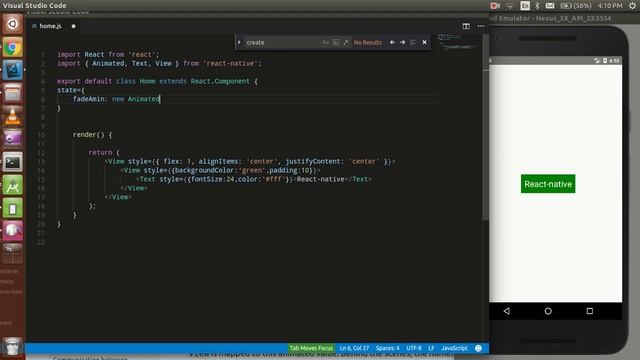Click 'render()' on line 10
Viewport: 640px width, 360px height.
(89, 135)
